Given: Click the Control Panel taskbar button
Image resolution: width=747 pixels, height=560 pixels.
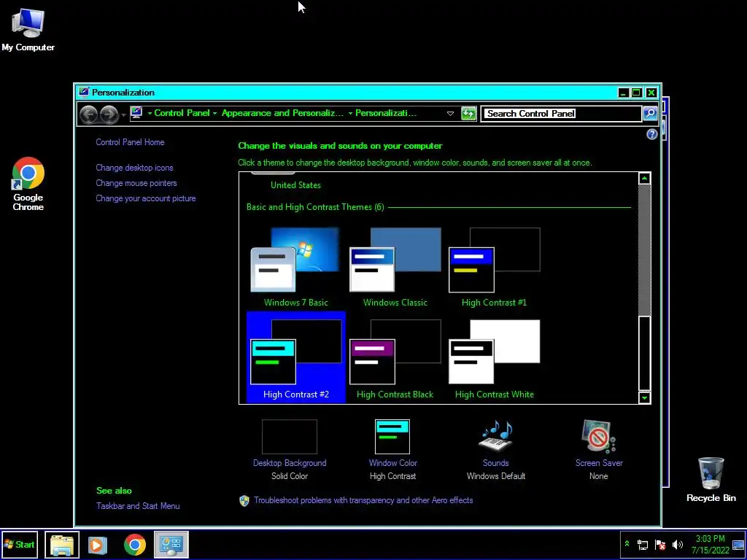Looking at the screenshot, I should (171, 544).
